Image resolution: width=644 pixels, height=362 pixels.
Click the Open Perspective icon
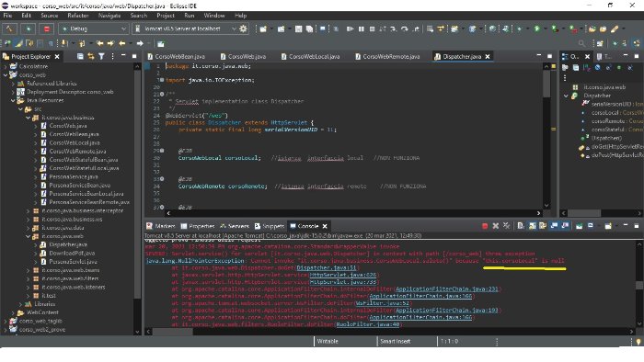tap(600, 43)
